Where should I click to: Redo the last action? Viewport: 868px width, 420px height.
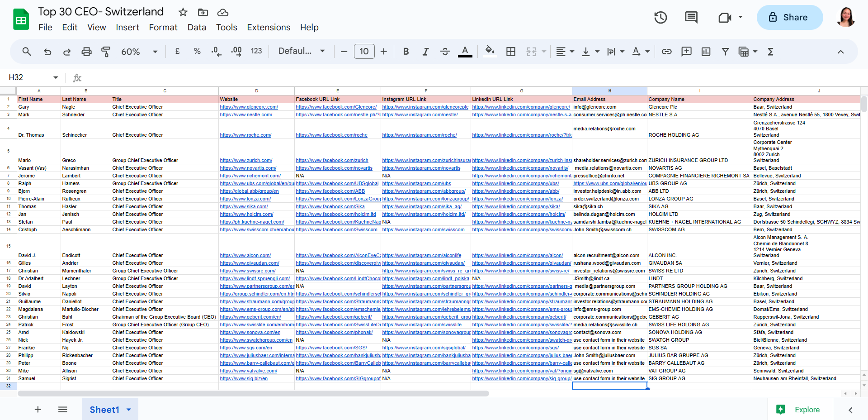67,52
